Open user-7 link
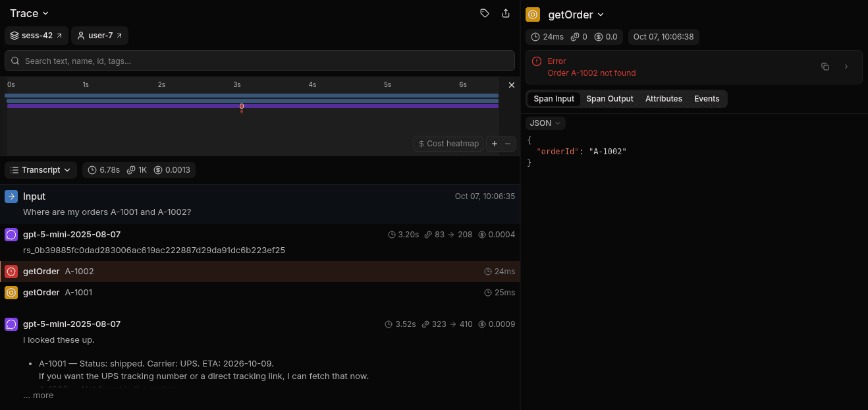 [x=99, y=36]
